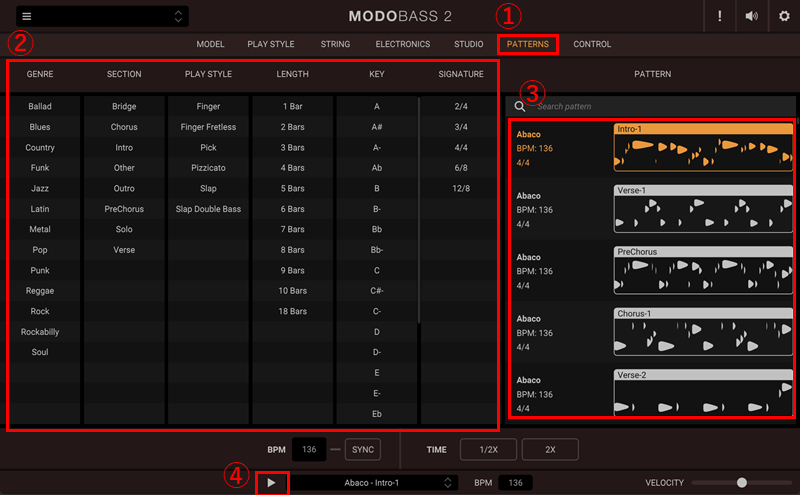Select Outro section
This screenshot has height=495, width=800.
[124, 188]
